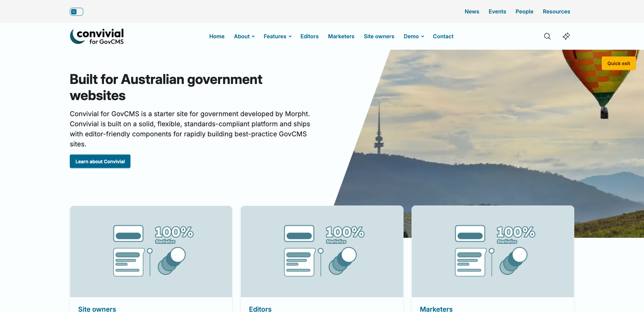The height and width of the screenshot is (312, 644).
Task: Click the AI sparkle assistant icon
Action: (566, 36)
